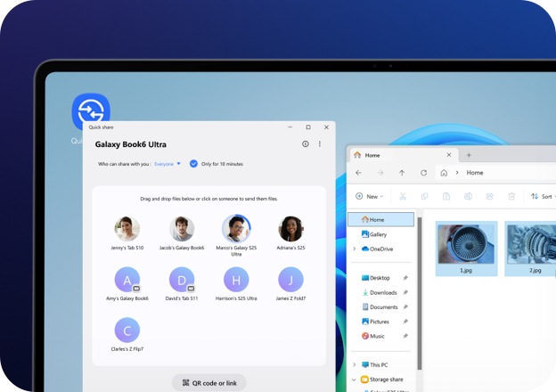The height and width of the screenshot is (392, 556).
Task: Click the home icon in the address bar
Action: point(444,173)
